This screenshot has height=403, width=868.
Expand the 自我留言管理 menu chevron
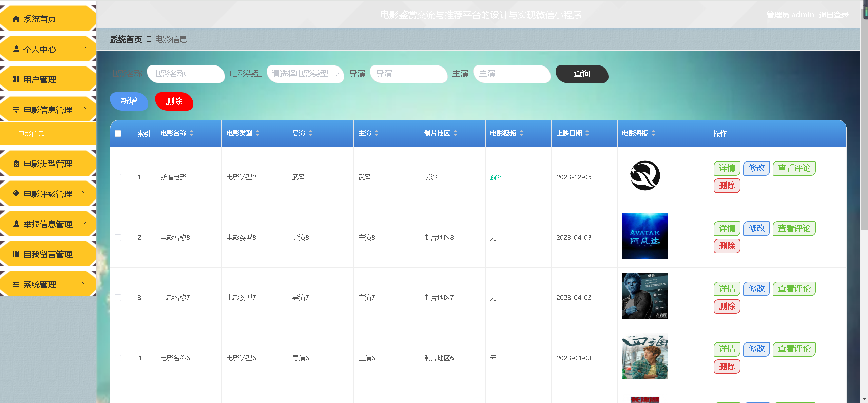[x=84, y=253]
